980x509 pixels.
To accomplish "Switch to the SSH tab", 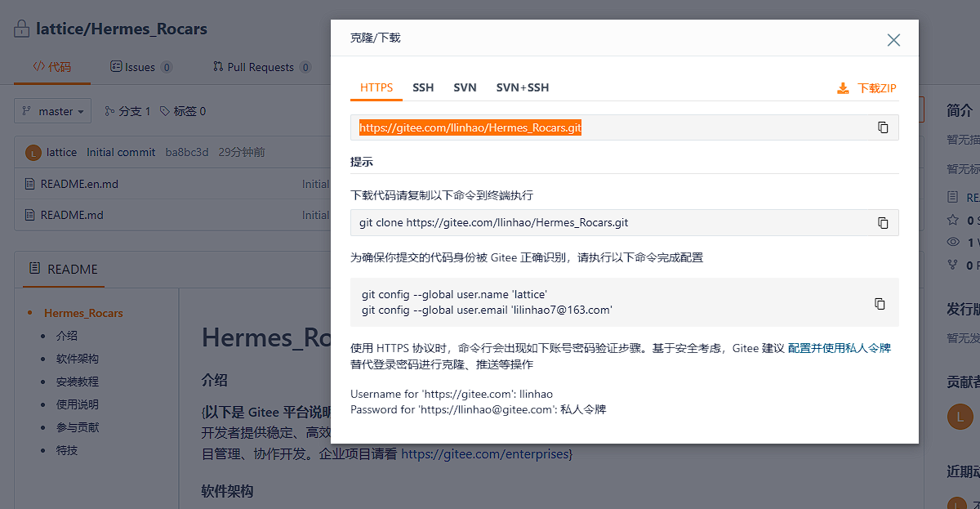I will coord(423,87).
